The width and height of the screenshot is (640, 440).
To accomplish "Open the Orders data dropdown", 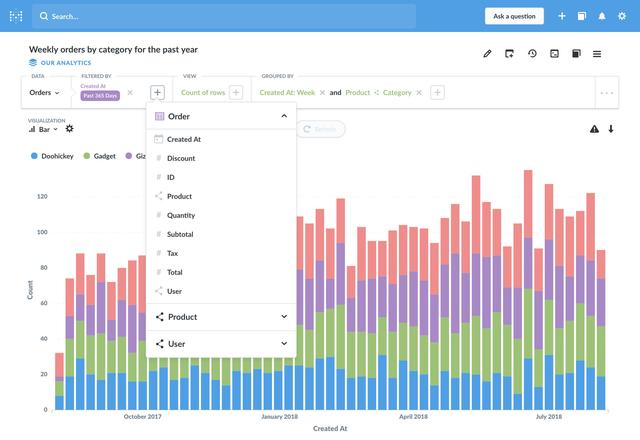I will point(44,93).
